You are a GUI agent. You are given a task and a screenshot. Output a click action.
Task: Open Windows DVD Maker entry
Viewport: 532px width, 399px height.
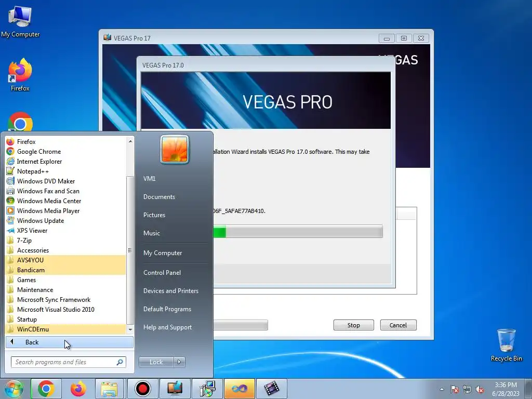65,181
